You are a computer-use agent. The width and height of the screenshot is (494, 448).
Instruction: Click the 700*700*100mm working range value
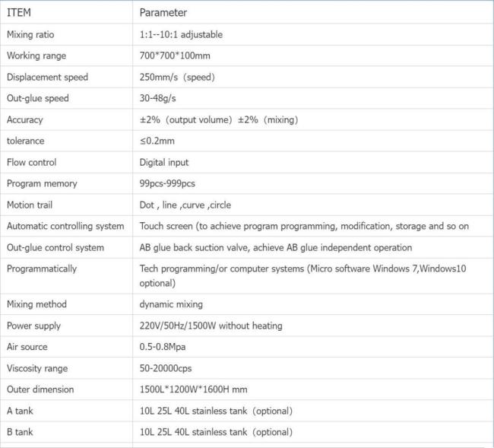[x=176, y=56]
